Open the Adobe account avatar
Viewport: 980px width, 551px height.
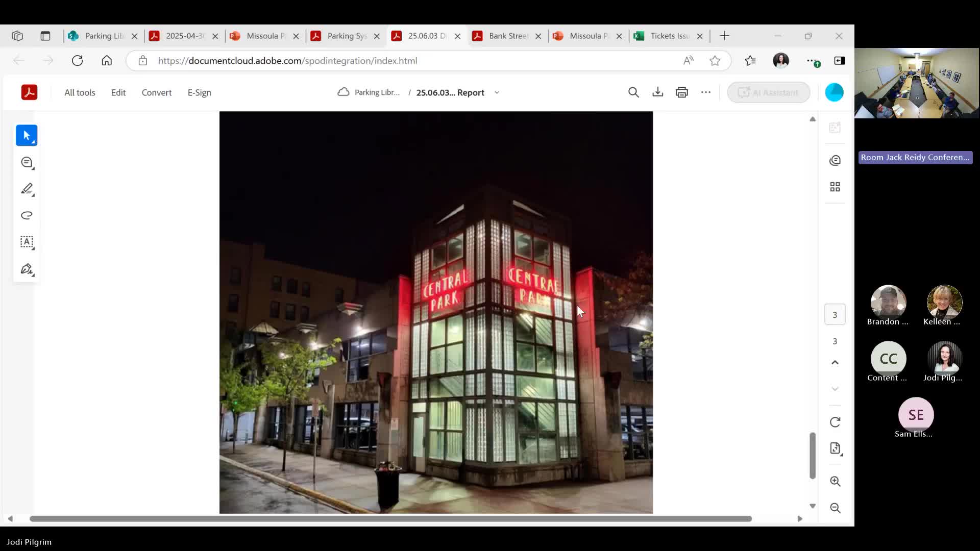point(834,92)
